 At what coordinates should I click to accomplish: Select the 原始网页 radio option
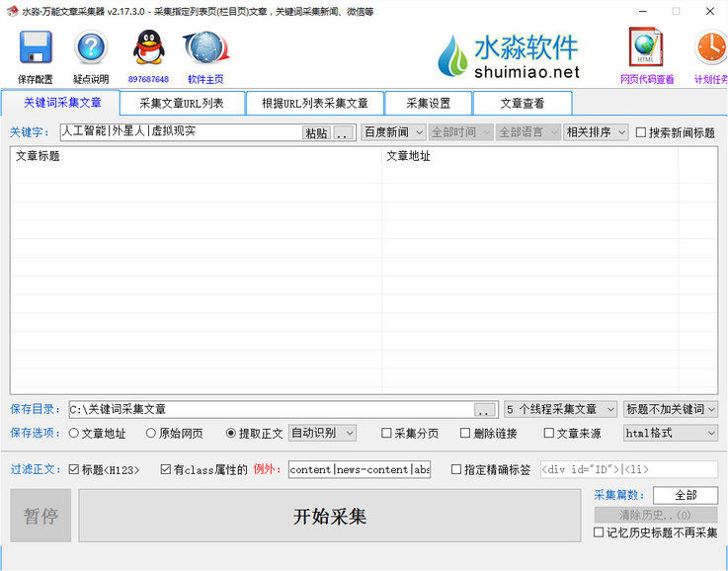point(151,433)
